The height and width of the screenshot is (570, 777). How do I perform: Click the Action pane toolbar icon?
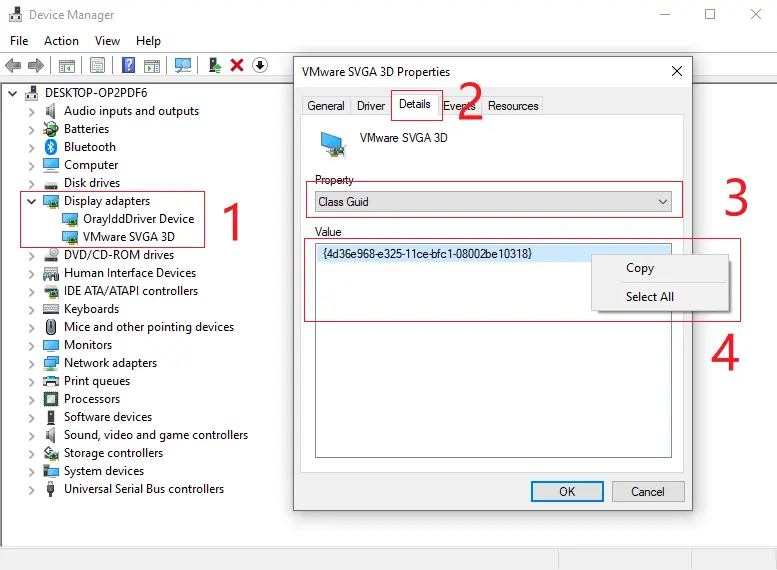click(x=152, y=65)
